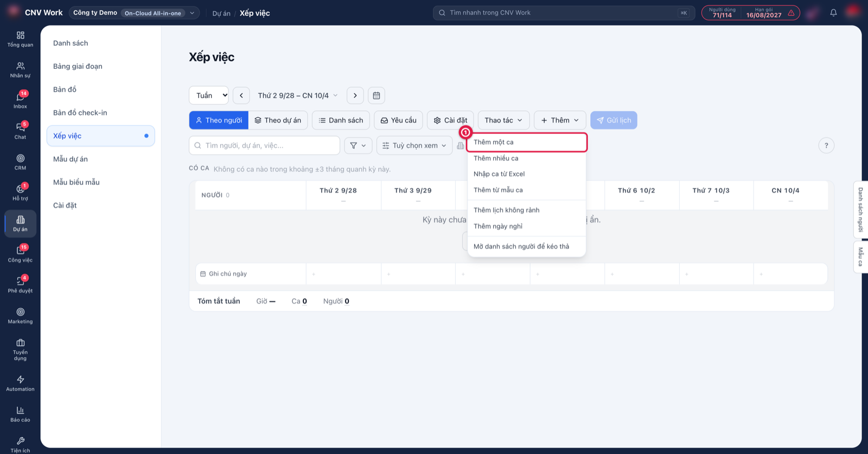Choose Thêm ngày nghỉ menu item
The height and width of the screenshot is (454, 868).
tap(527, 226)
